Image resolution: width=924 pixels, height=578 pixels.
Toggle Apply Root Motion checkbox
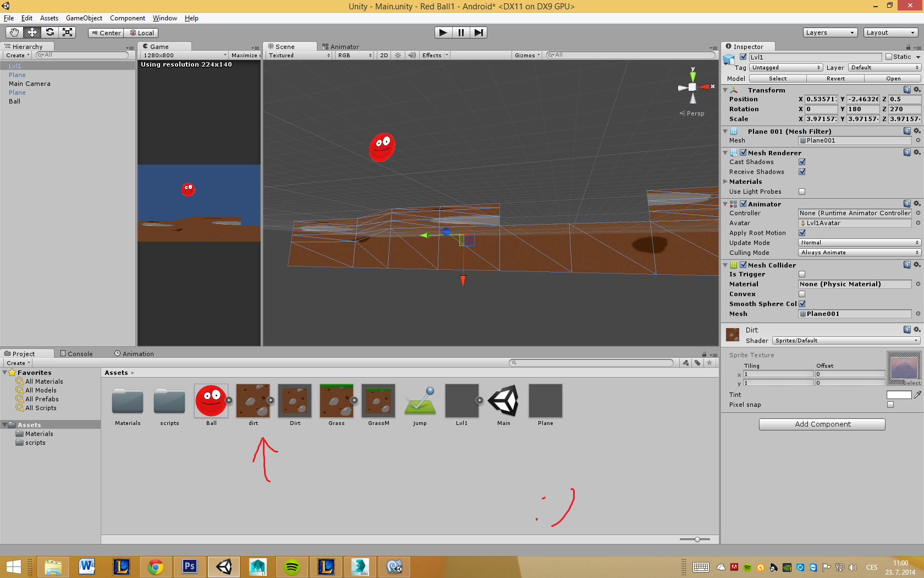802,233
